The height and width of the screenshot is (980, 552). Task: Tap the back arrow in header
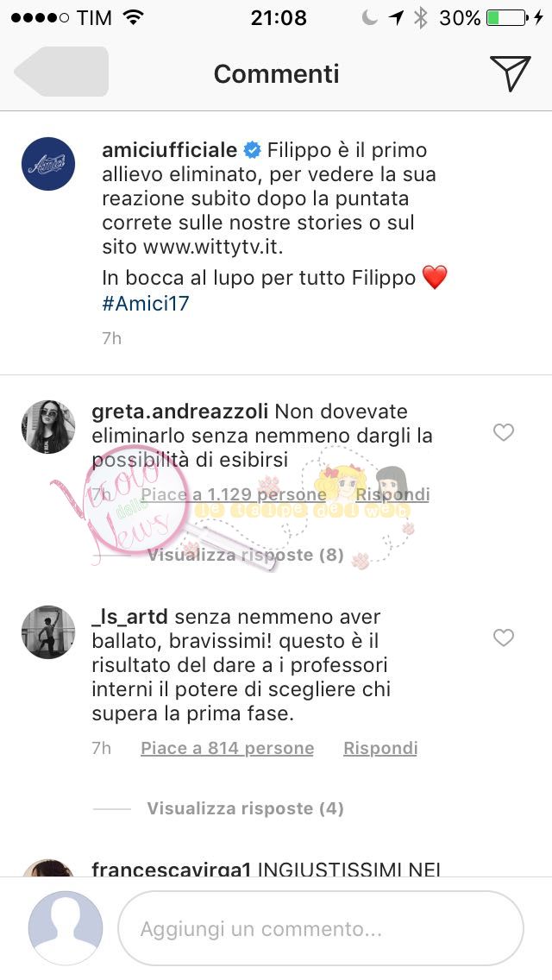[x=60, y=72]
